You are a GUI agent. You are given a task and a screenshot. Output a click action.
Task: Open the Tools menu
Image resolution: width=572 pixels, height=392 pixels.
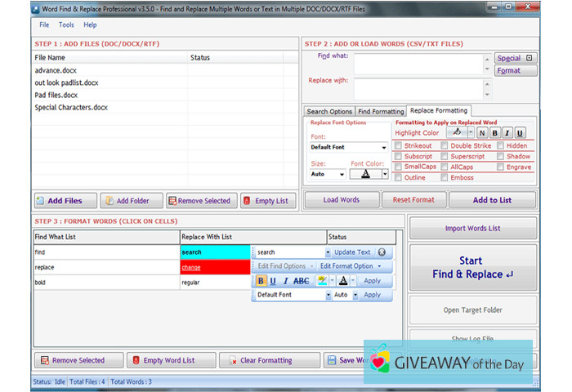66,25
